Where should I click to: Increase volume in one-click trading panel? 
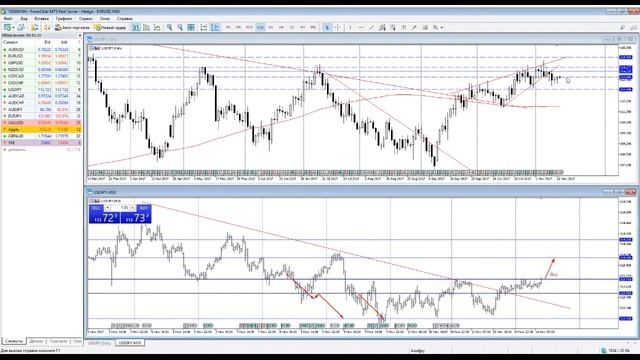pyautogui.click(x=133, y=208)
